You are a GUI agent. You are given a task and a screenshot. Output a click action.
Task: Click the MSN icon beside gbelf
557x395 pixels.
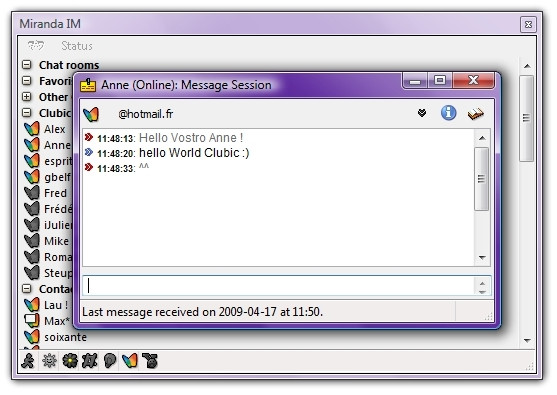point(32,177)
